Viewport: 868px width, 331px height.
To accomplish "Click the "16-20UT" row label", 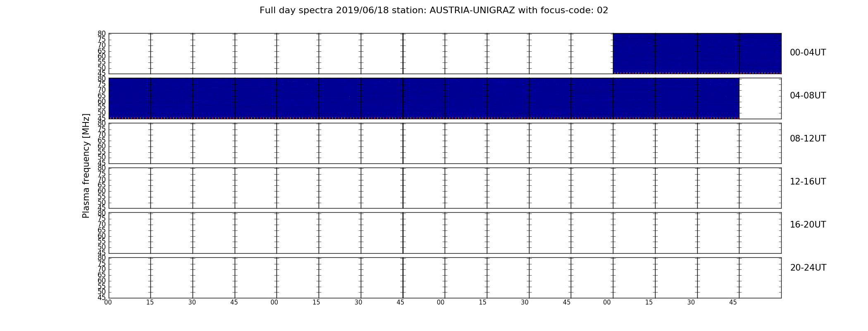I will [x=808, y=225].
